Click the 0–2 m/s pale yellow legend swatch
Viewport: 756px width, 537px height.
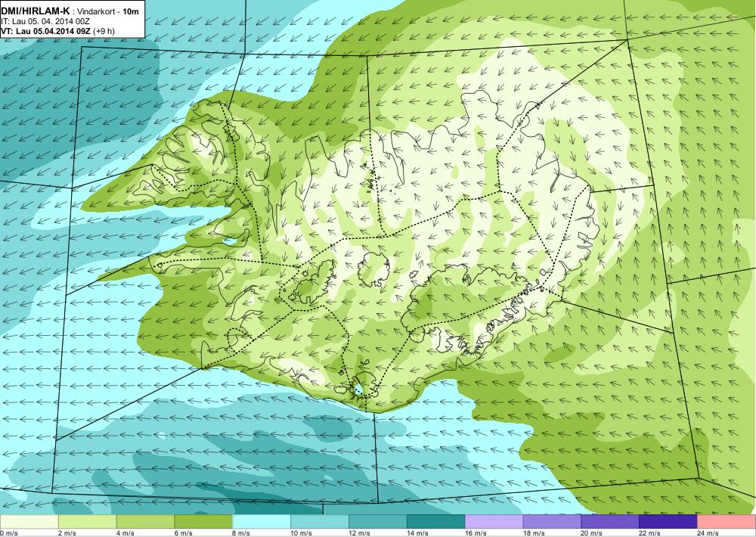29,522
